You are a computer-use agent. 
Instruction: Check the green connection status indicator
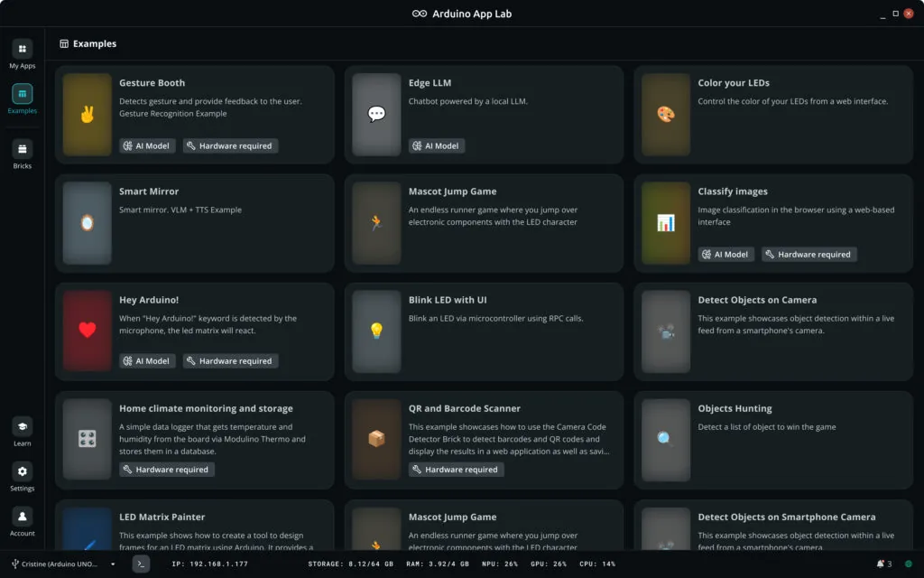909,564
